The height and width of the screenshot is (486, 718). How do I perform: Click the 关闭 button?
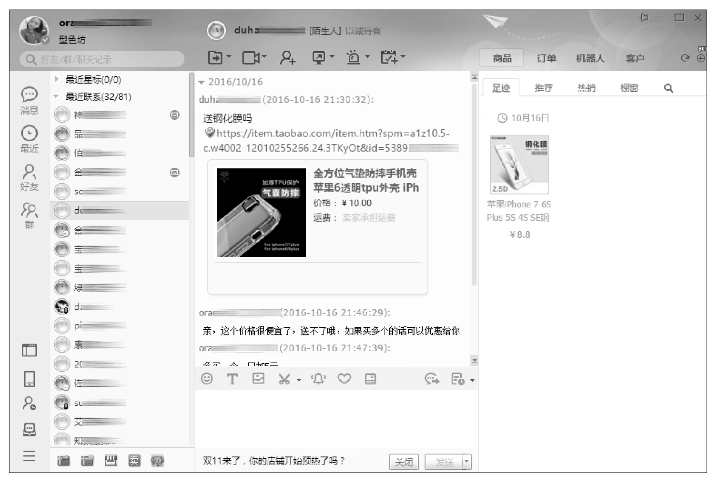click(x=403, y=462)
